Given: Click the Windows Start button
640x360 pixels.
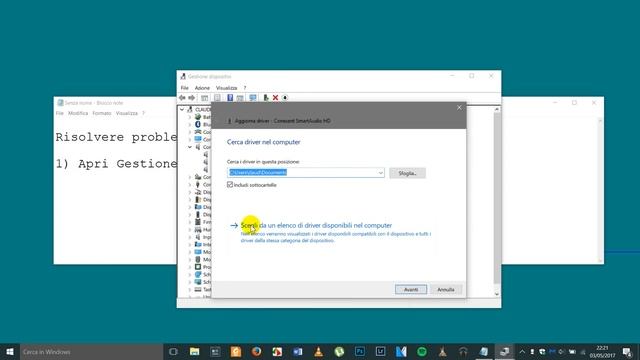Looking at the screenshot, I should (10, 351).
